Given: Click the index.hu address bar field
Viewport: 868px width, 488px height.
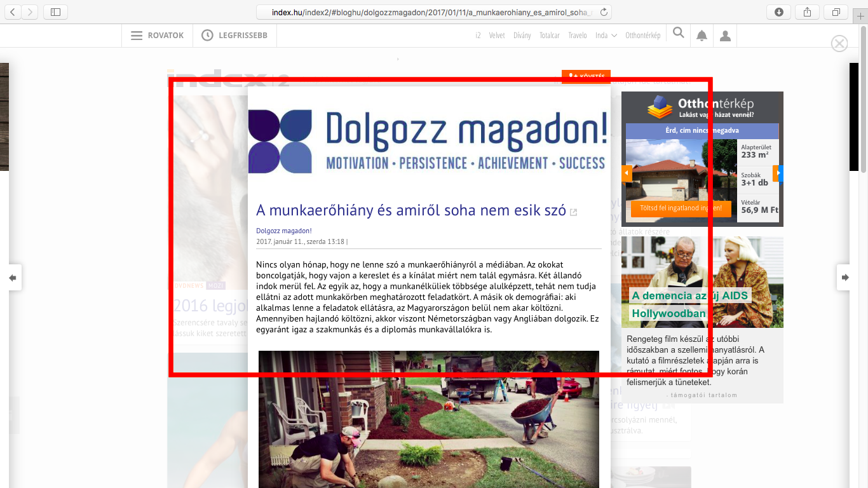Looking at the screenshot, I should tap(434, 11).
